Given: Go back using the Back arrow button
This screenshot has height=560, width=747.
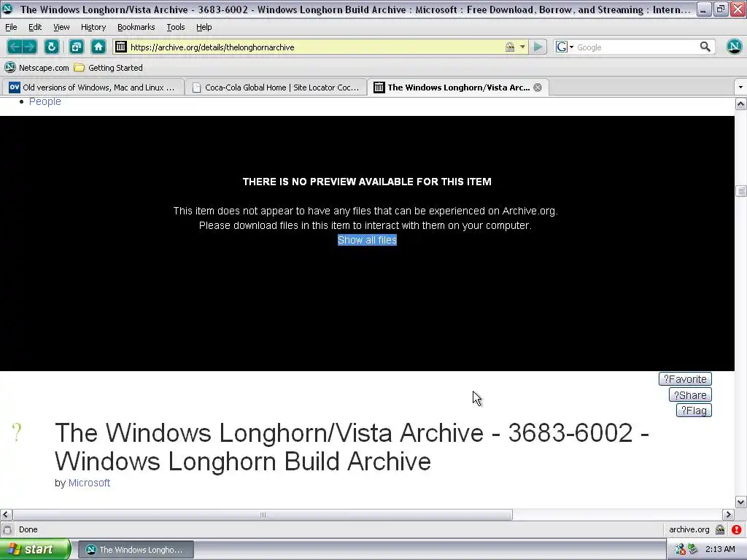Looking at the screenshot, I should click(x=15, y=47).
